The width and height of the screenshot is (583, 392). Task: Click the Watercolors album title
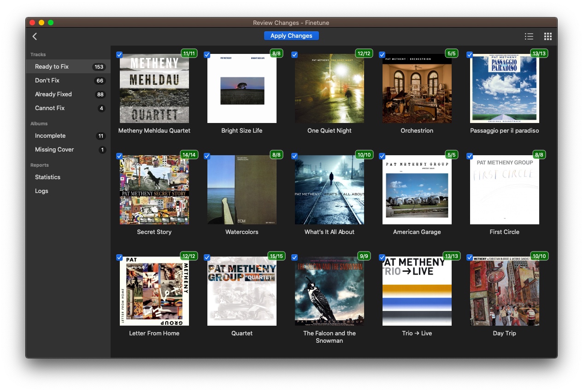(242, 232)
